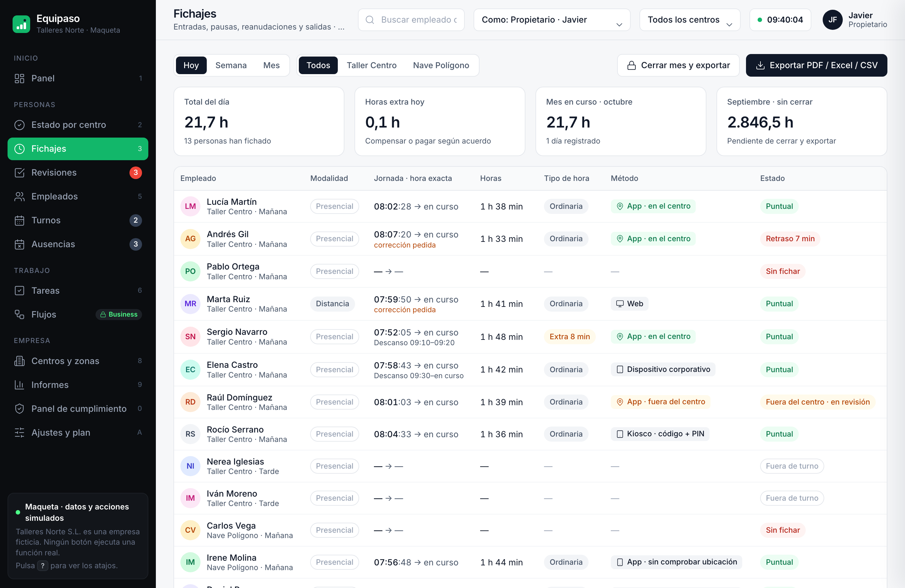Click 'App · fuera del centro' method badge
Screen dimensions: 905x588
pyautogui.click(x=661, y=402)
